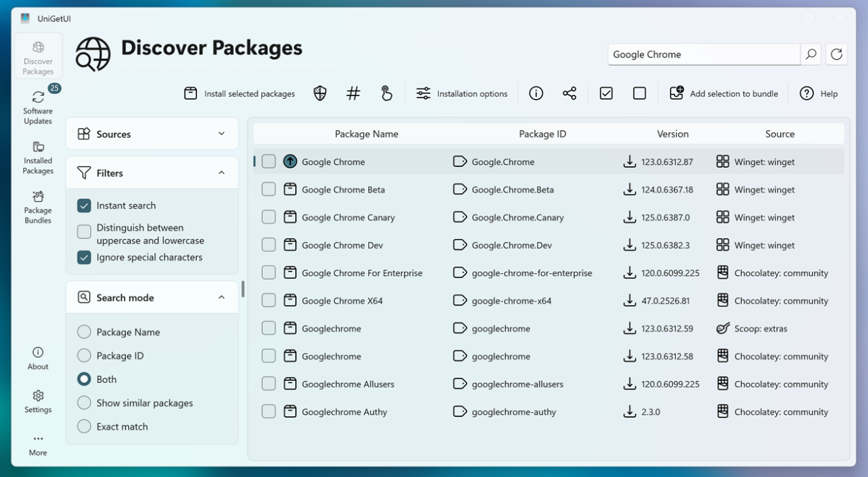Open package details info icon
The height and width of the screenshot is (477, 868).
(536, 93)
